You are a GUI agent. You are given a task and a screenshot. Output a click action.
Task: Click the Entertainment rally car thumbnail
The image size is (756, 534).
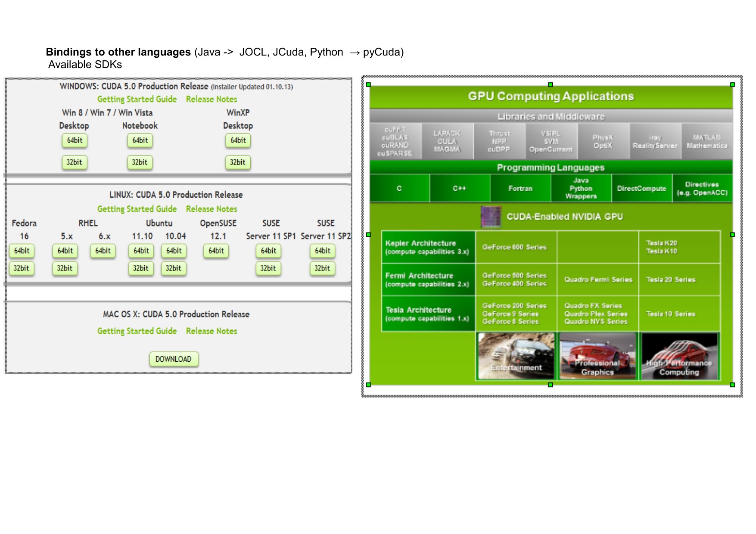coord(516,356)
